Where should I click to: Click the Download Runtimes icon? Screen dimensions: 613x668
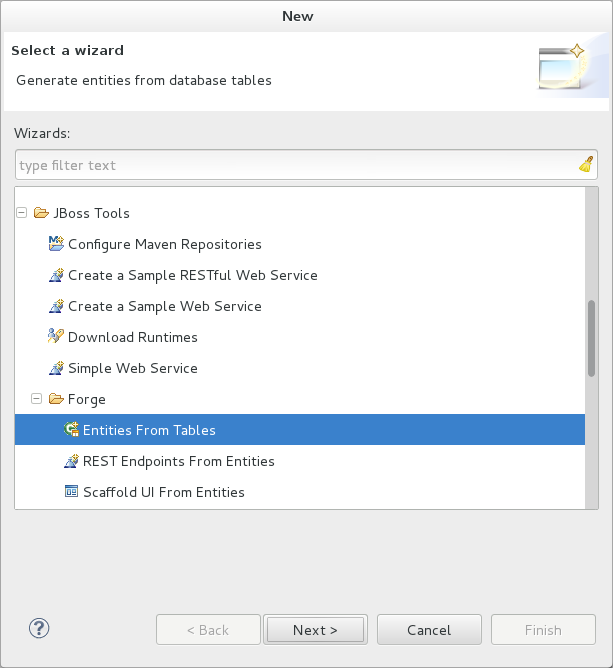[56, 337]
